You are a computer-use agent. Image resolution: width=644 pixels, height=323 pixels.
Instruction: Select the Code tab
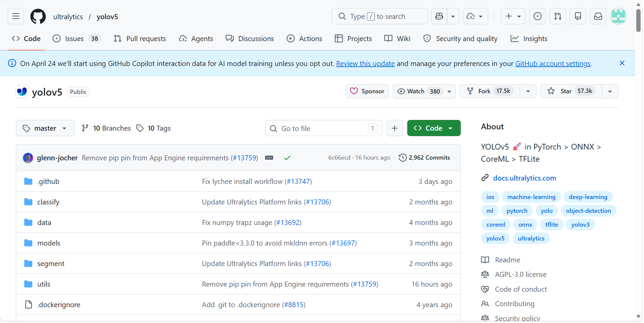(26, 39)
